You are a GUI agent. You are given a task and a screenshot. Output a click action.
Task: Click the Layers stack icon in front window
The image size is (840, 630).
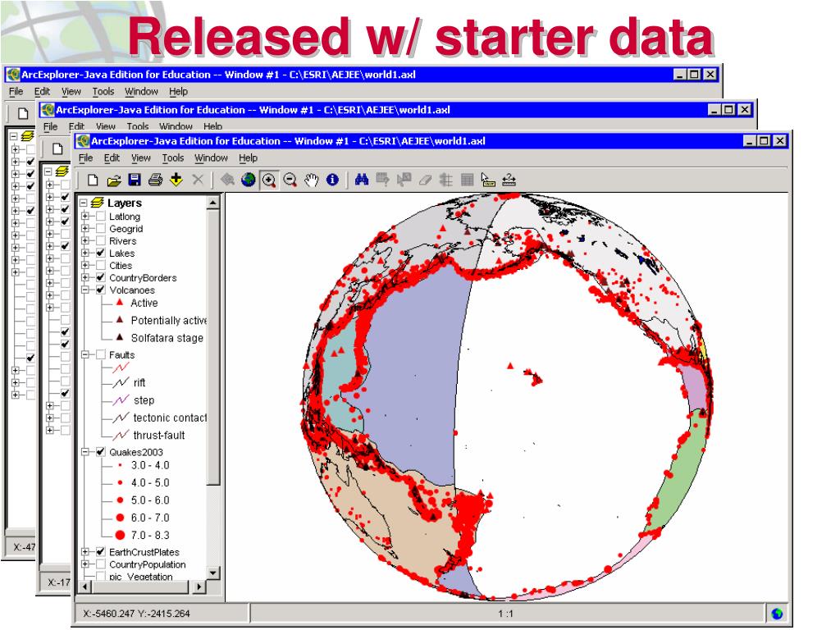click(97, 203)
